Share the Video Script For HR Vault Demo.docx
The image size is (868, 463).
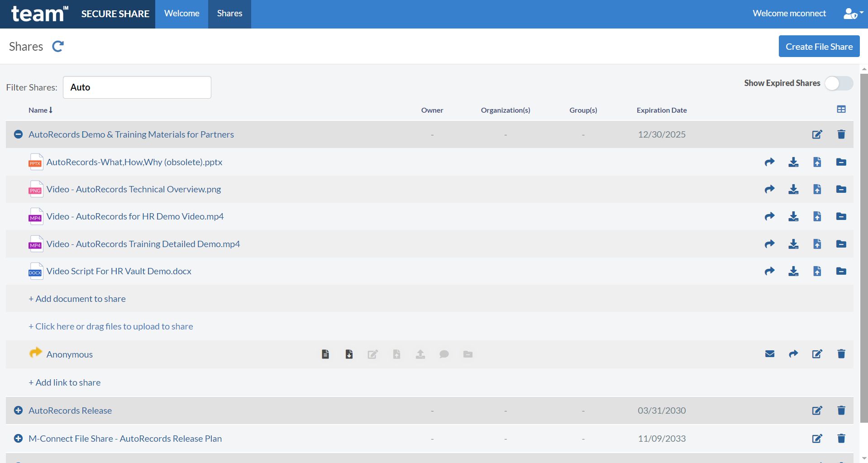coord(769,271)
